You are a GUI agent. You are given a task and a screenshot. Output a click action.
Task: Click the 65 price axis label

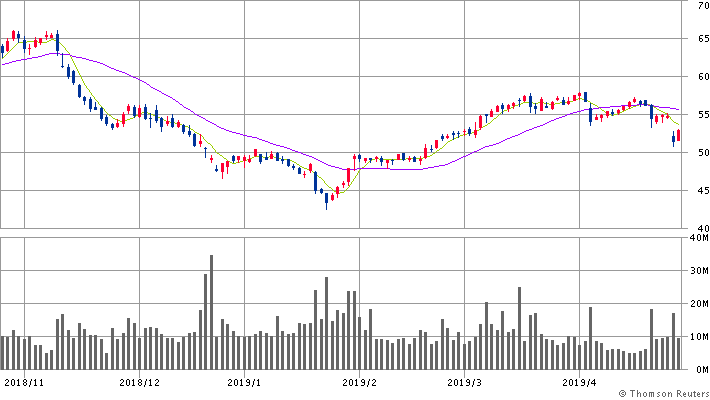point(703,39)
